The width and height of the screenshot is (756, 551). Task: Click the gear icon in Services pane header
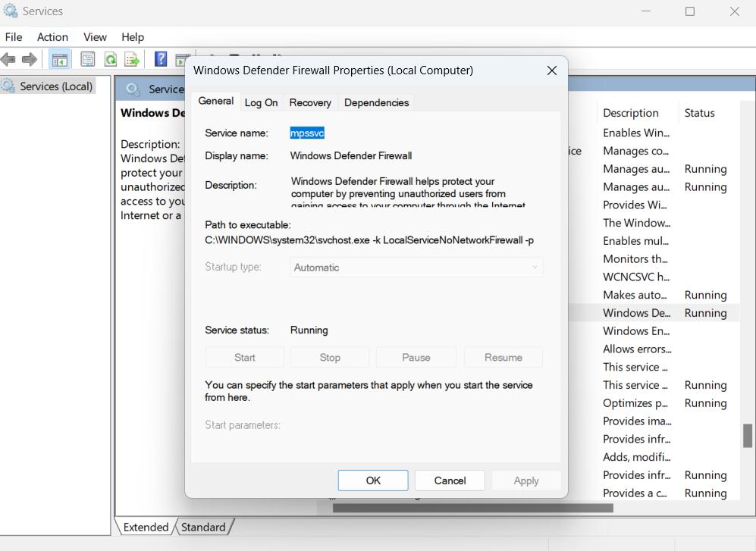132,89
